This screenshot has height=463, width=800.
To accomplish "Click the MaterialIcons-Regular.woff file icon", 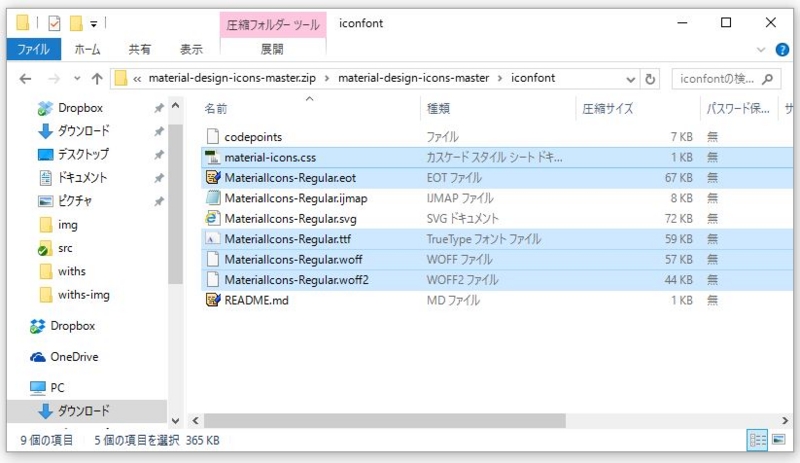I will [x=213, y=259].
